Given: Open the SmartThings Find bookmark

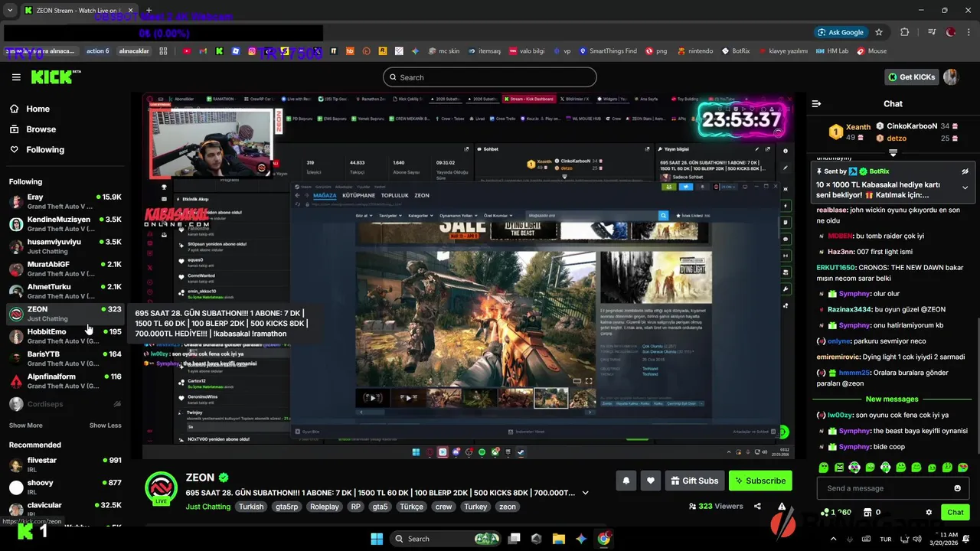Looking at the screenshot, I should click(x=607, y=51).
